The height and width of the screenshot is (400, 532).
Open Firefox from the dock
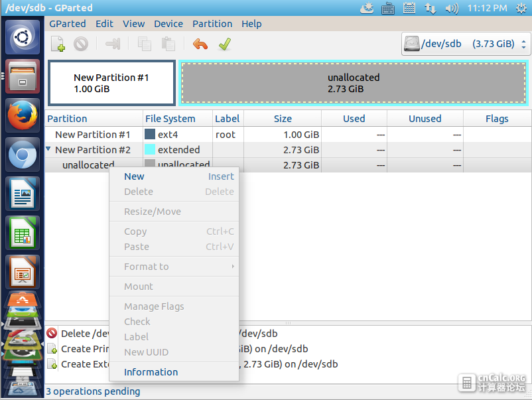[x=23, y=115]
